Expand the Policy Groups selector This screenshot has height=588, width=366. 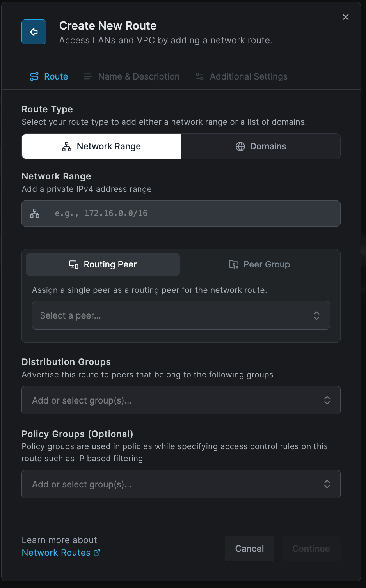click(181, 484)
